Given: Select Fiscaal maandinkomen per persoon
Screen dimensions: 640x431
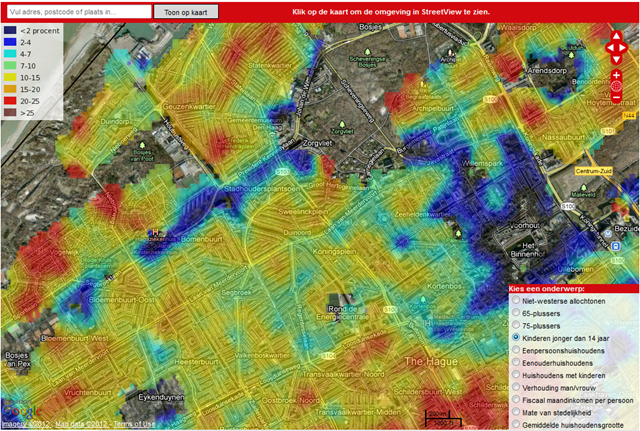Looking at the screenshot, I should [x=515, y=402].
